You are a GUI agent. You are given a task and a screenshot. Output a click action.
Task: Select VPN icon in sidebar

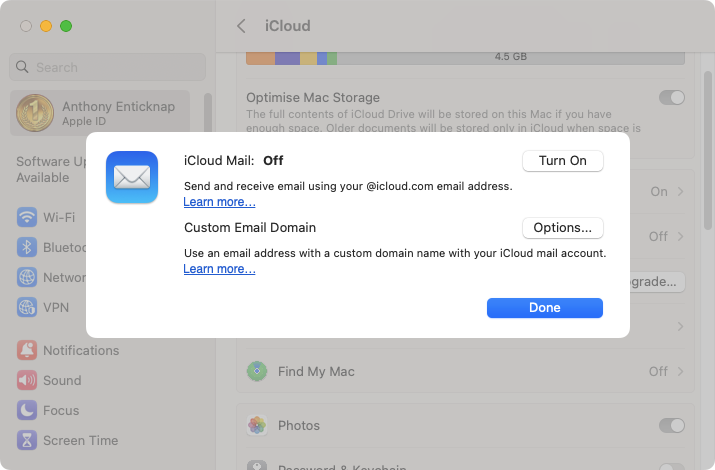27,307
